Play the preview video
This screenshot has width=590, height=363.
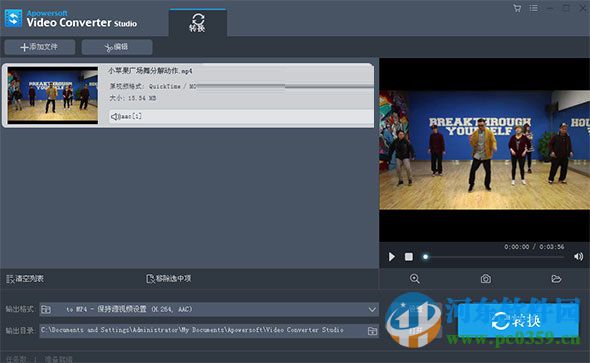392,257
